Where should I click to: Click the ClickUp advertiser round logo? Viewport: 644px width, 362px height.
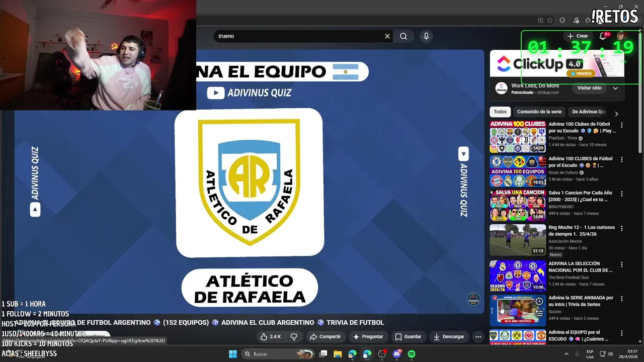pyautogui.click(x=501, y=88)
